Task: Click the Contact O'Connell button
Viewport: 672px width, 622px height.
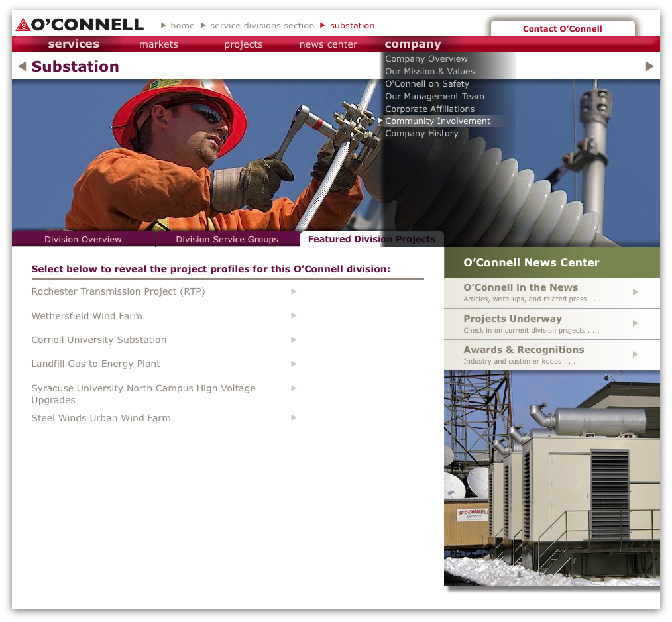Action: pyautogui.click(x=563, y=28)
